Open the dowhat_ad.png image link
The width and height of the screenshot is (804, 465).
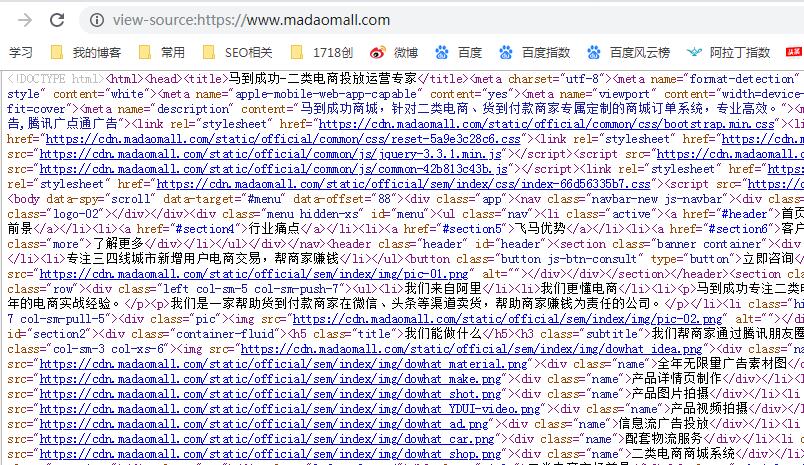pyautogui.click(x=264, y=424)
